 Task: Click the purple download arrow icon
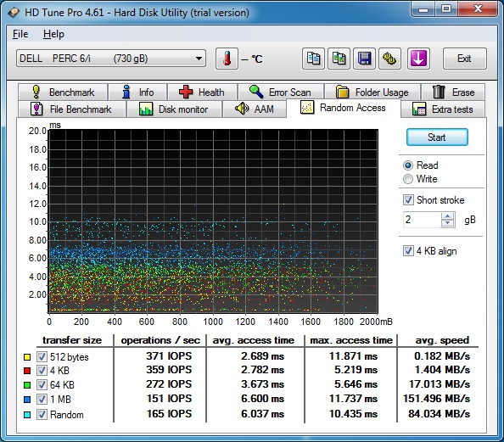pyautogui.click(x=418, y=59)
